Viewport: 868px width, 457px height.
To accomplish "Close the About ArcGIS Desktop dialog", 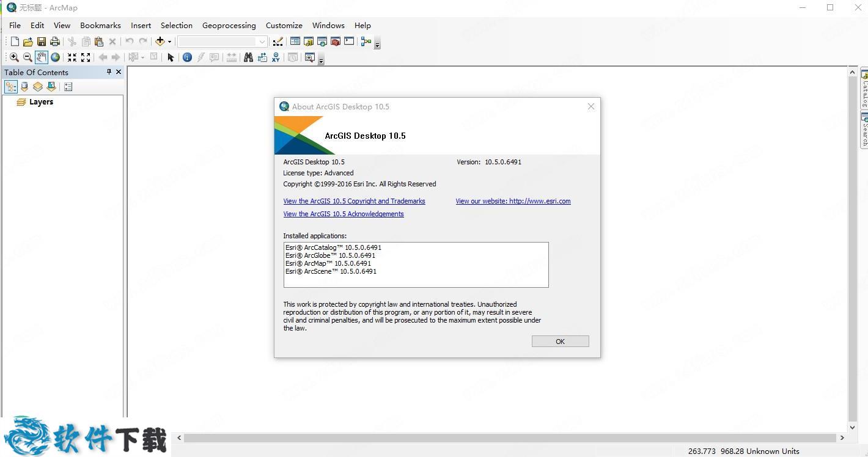I will point(591,106).
